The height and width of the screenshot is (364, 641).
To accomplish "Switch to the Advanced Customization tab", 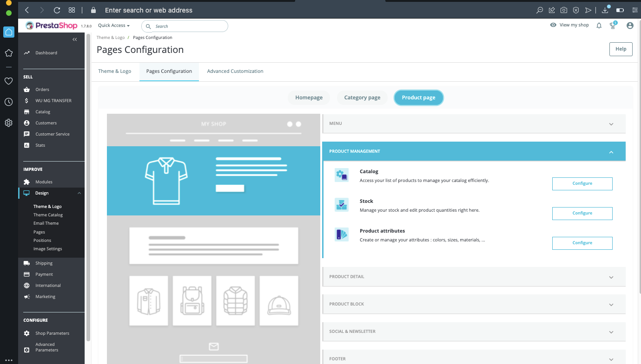I will (235, 71).
